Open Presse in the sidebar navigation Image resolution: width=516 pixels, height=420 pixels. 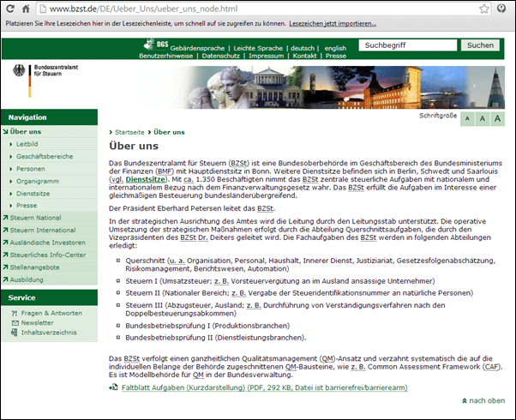[x=27, y=206]
